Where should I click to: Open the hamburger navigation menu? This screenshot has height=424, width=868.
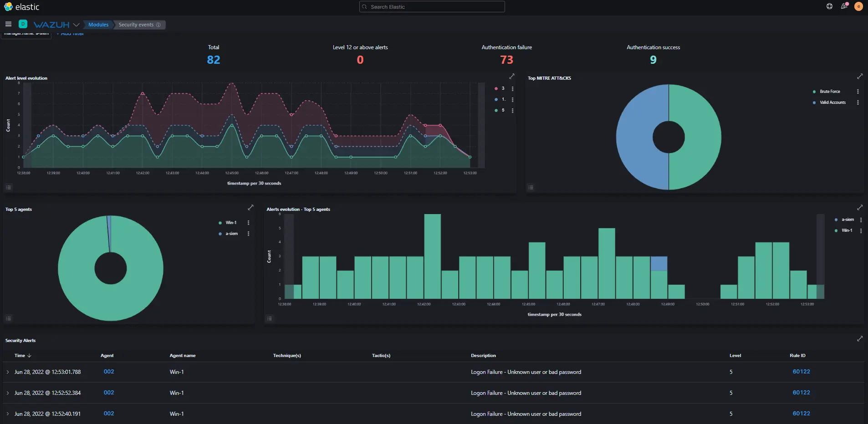tap(8, 24)
